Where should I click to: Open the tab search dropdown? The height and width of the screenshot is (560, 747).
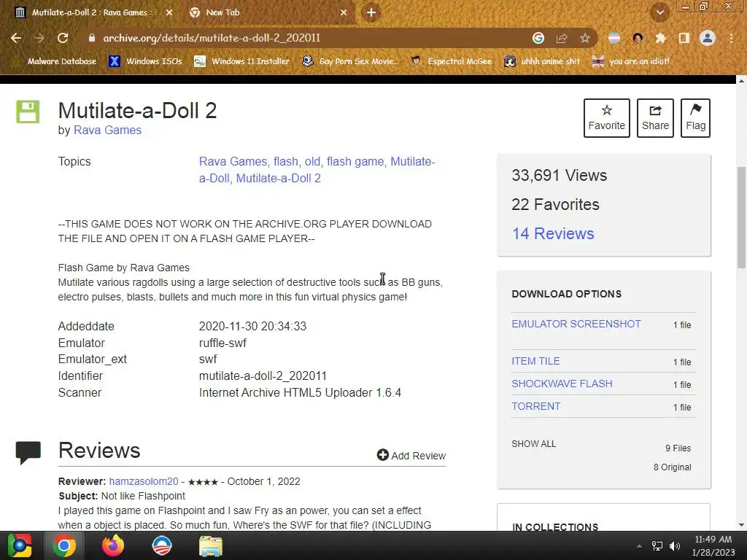[x=660, y=12]
